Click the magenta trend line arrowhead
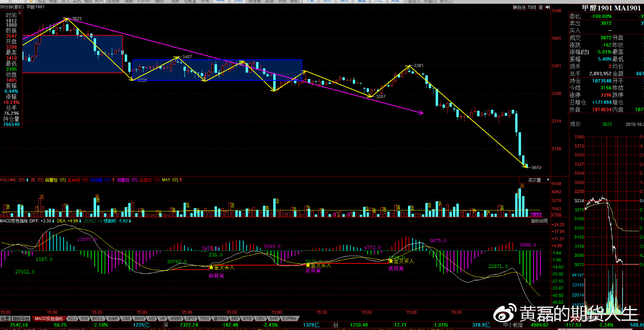Image resolution: width=644 pixels, height=330 pixels. pyautogui.click(x=420, y=112)
